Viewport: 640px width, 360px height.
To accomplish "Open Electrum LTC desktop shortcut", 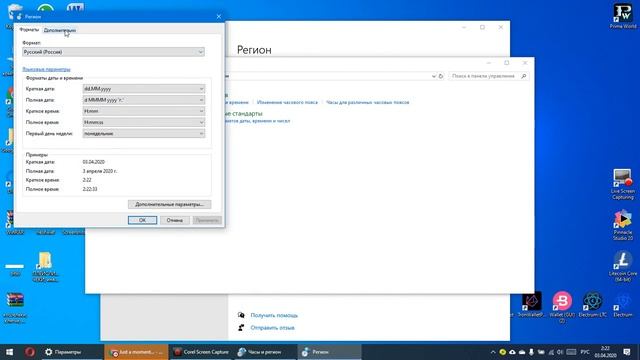I will [x=592, y=304].
